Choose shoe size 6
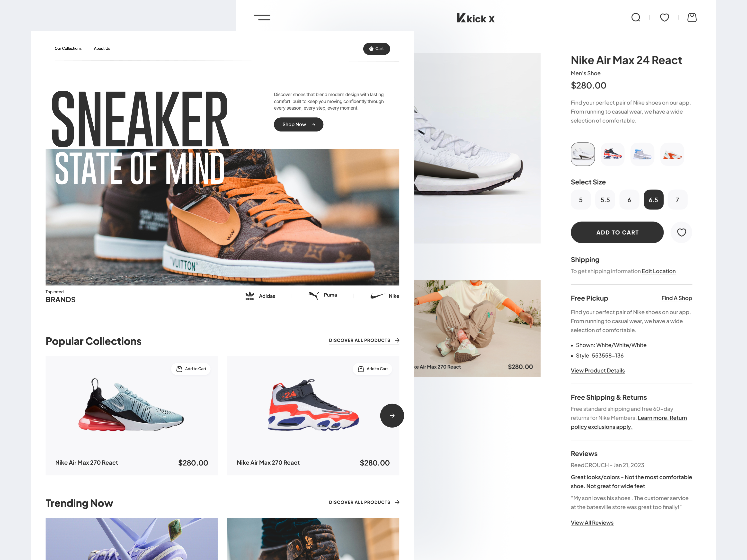 pos(629,200)
